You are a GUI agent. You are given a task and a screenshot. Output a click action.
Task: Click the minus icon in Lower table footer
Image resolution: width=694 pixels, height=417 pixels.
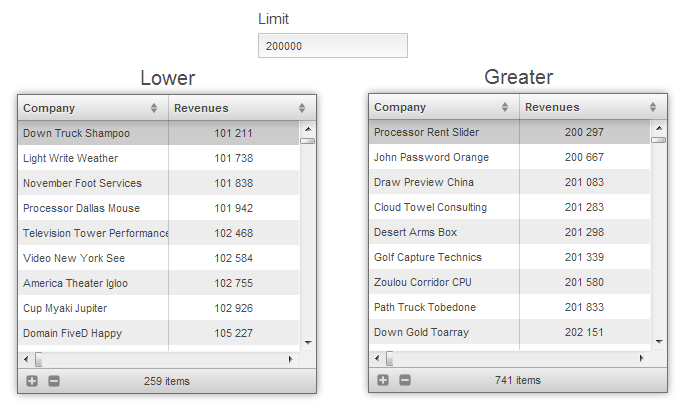click(x=54, y=381)
